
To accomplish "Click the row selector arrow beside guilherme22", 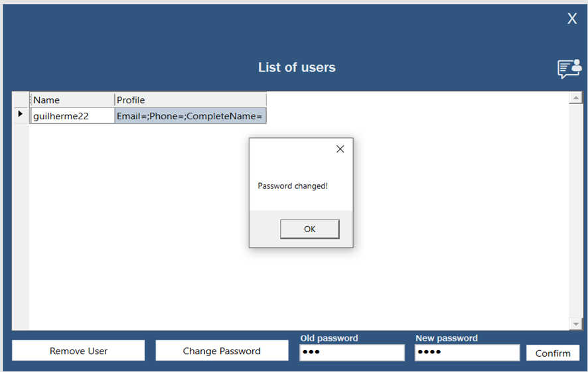I will pyautogui.click(x=21, y=115).
